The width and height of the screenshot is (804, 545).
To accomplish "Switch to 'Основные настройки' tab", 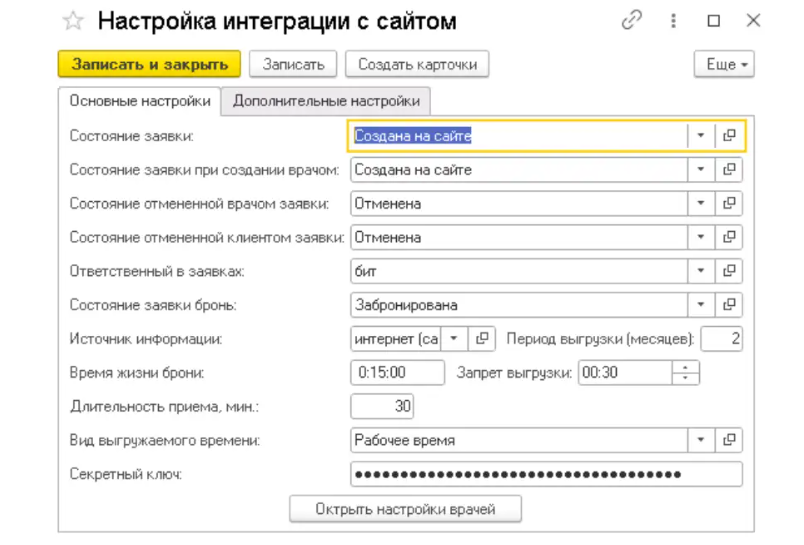I will [140, 101].
